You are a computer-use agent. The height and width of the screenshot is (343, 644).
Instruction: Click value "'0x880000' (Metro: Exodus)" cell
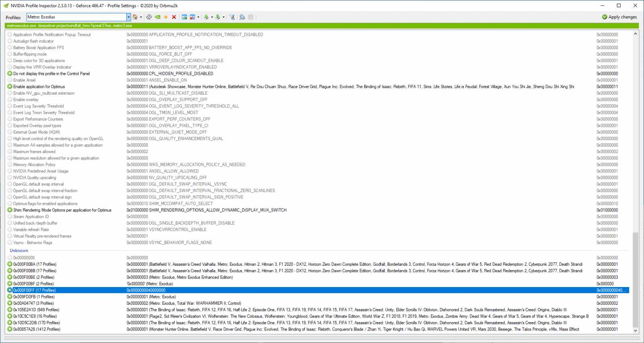(x=150, y=284)
